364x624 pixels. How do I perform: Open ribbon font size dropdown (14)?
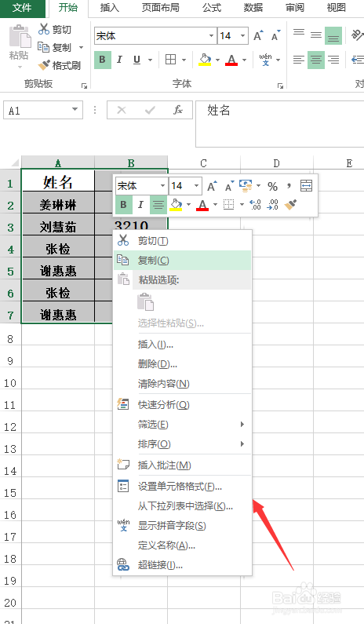(242, 36)
